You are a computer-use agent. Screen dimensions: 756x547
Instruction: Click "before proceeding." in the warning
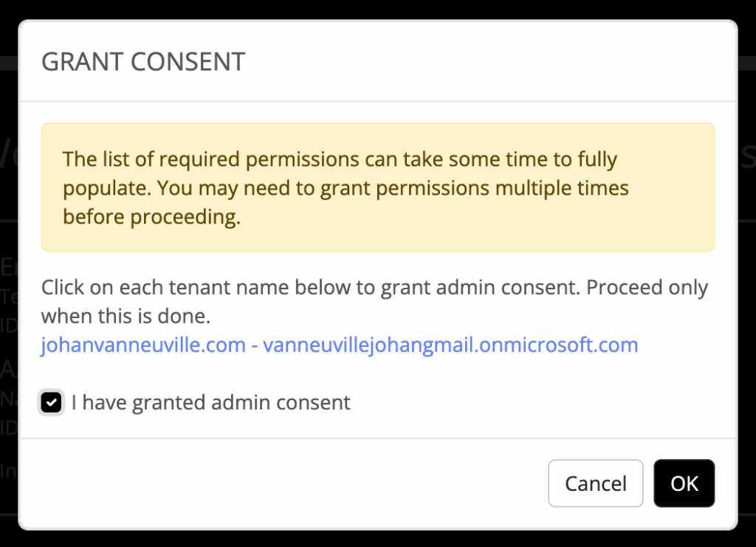point(152,219)
